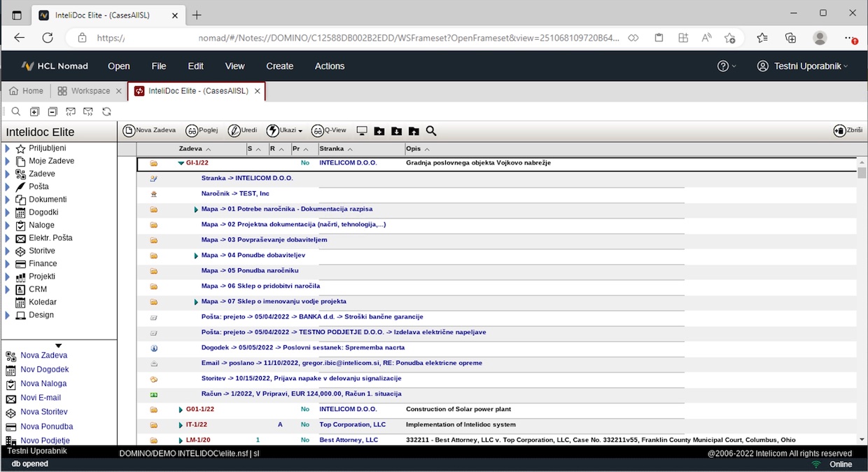The image size is (868, 472).
Task: Expand the CRM tree node arrow
Action: [8, 289]
